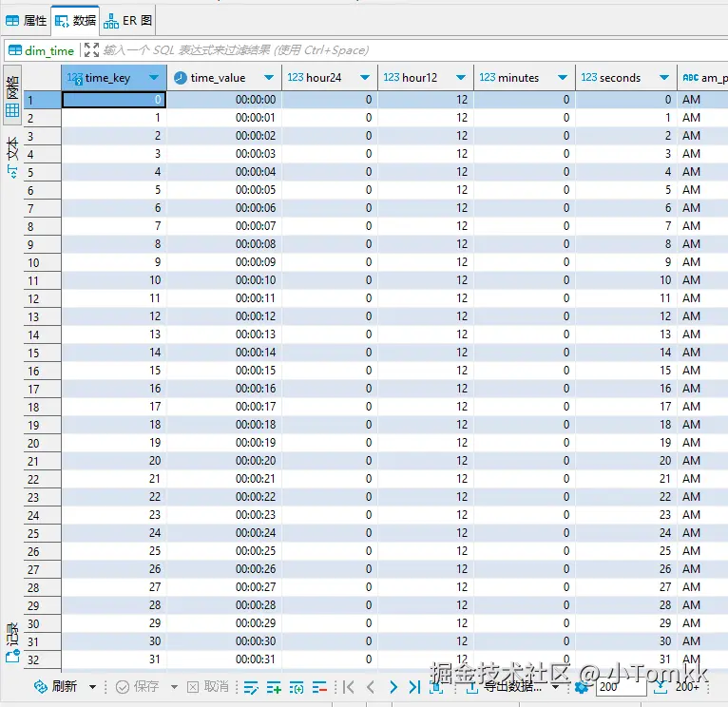
Task: Jump to the last row icon
Action: (414, 687)
